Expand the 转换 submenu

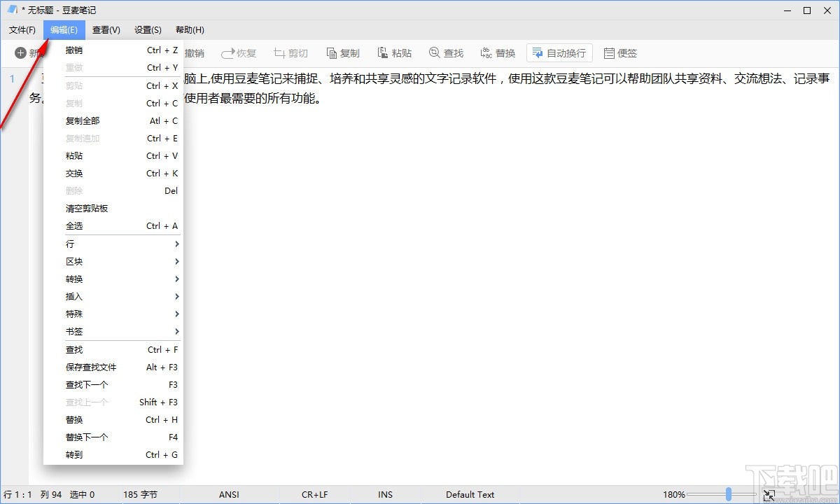pos(113,279)
